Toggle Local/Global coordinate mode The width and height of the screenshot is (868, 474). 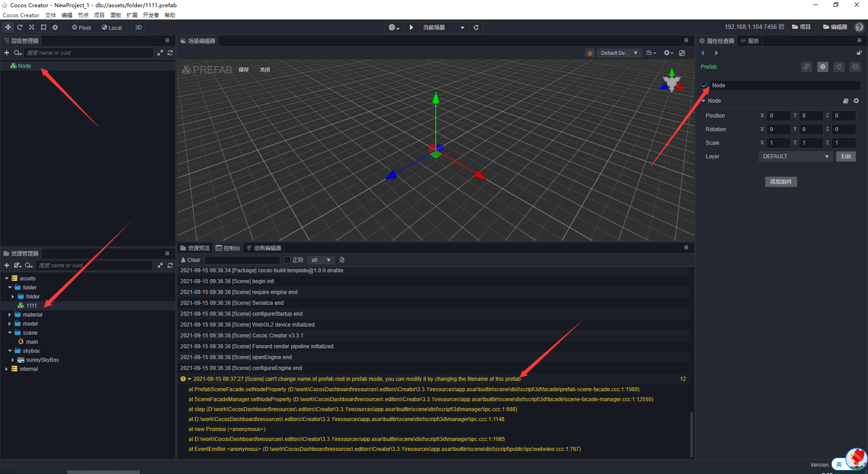(x=112, y=28)
